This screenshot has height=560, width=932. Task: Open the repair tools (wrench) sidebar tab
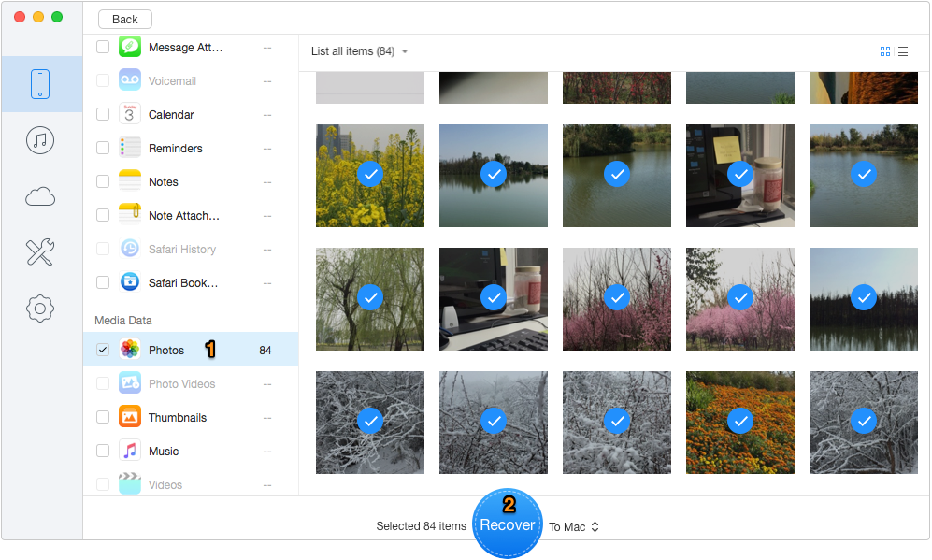(x=40, y=252)
